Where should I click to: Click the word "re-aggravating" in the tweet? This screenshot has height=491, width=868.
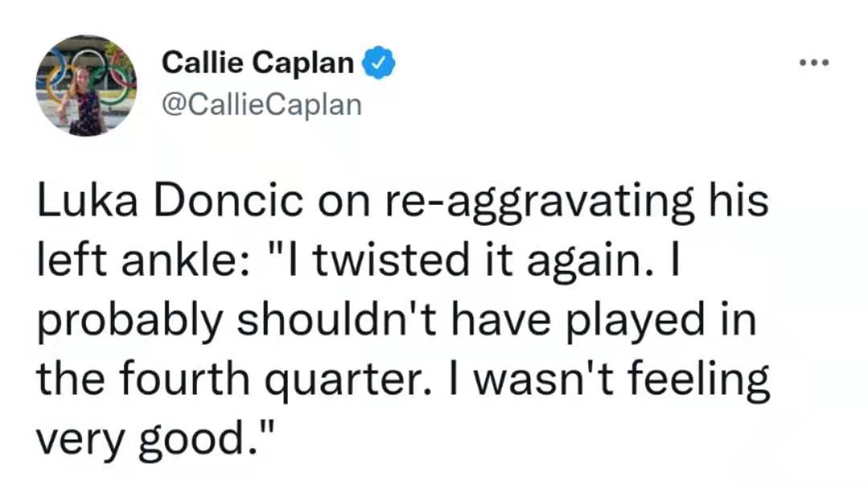[538, 203]
